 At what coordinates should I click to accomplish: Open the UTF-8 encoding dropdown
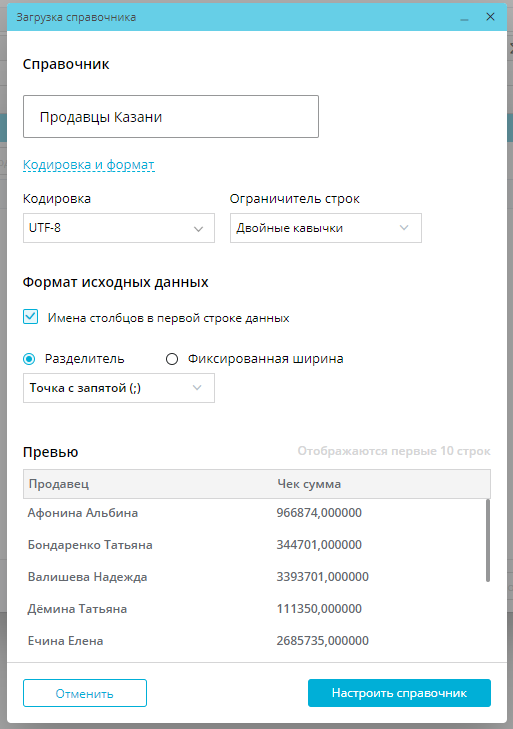[x=119, y=228]
